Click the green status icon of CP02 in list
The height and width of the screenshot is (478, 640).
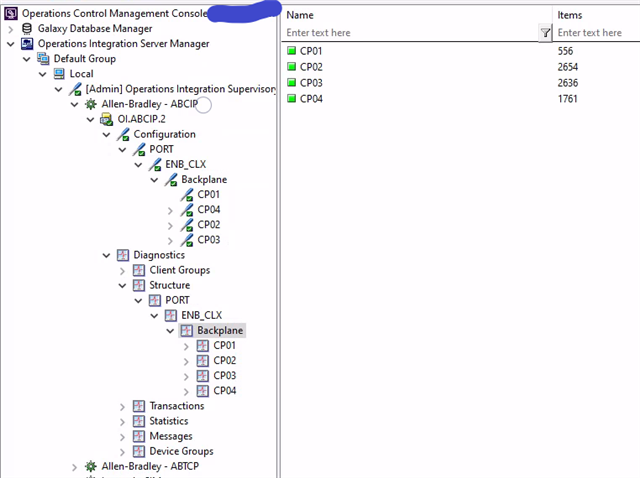(291, 67)
